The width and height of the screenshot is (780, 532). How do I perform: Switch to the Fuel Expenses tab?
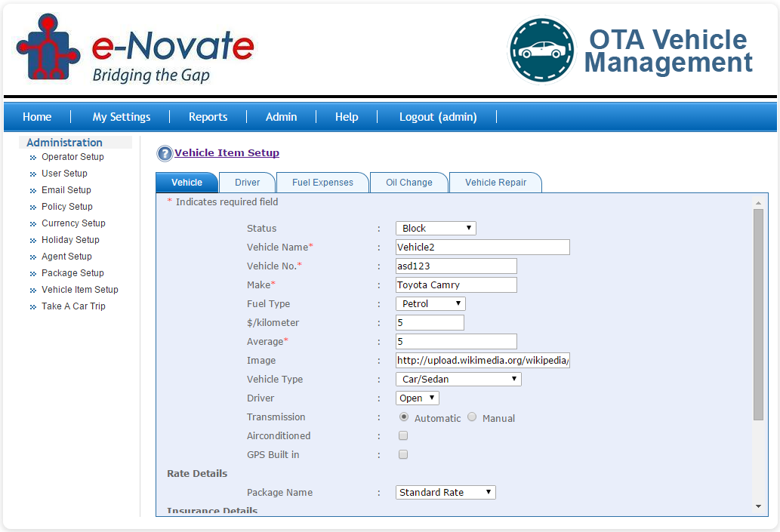click(x=322, y=182)
